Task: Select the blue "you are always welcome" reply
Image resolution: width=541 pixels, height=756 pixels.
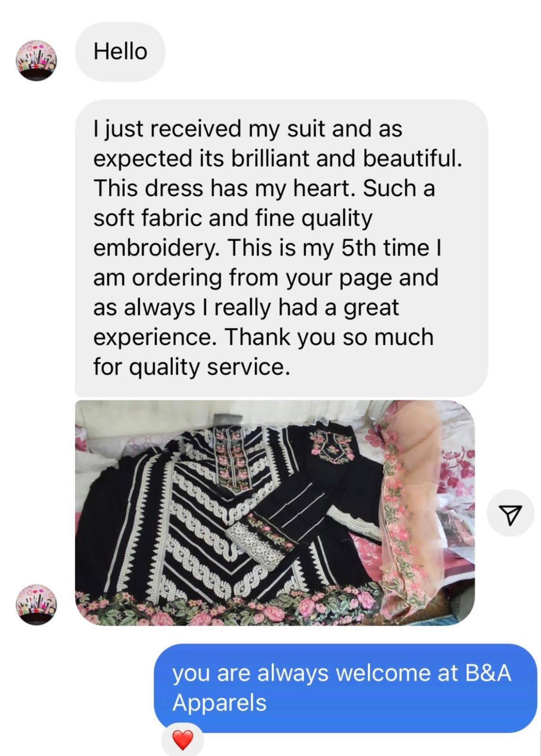Action: (346, 688)
